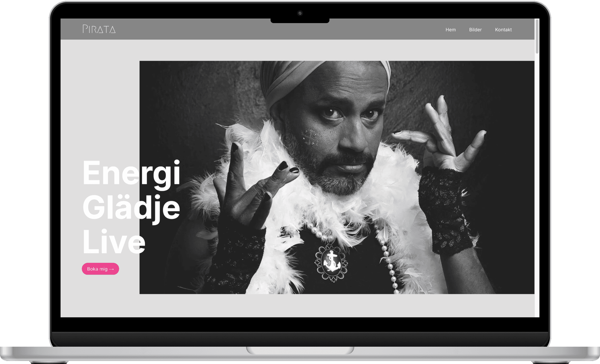The image size is (600, 364).
Task: Click the page's vertical scrollbar thumb
Action: click(x=537, y=36)
